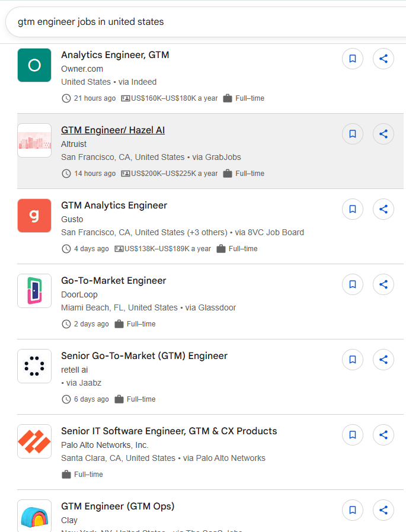Save the DoorLoop Go-To-Market Engineer job
The image size is (406, 532).
click(x=353, y=284)
